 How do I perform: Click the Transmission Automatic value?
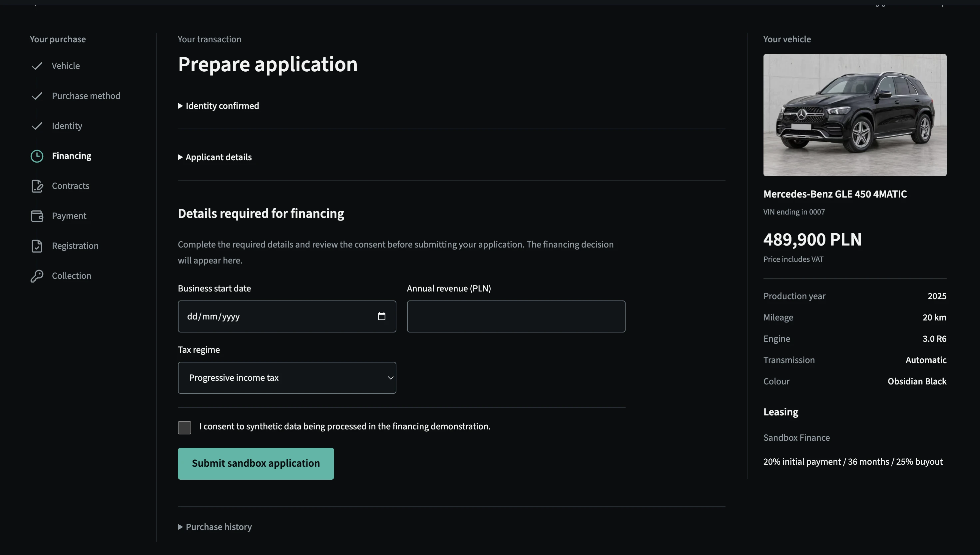pyautogui.click(x=926, y=360)
